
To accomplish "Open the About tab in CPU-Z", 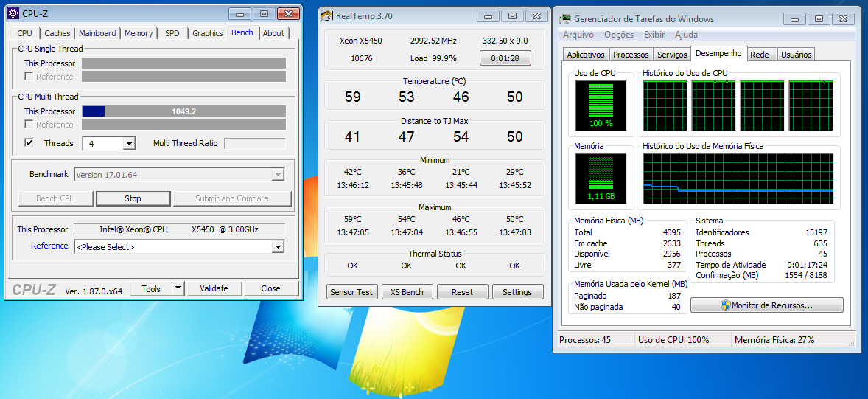I will click(273, 33).
